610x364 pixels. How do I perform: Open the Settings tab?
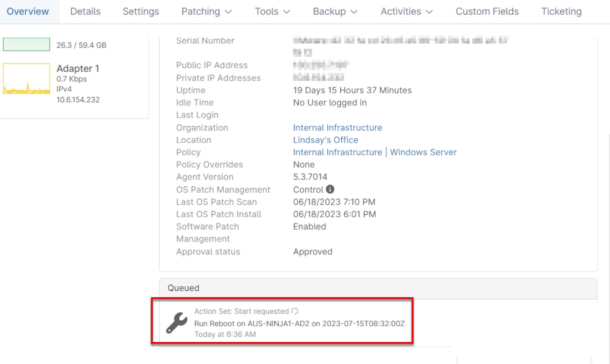point(141,12)
